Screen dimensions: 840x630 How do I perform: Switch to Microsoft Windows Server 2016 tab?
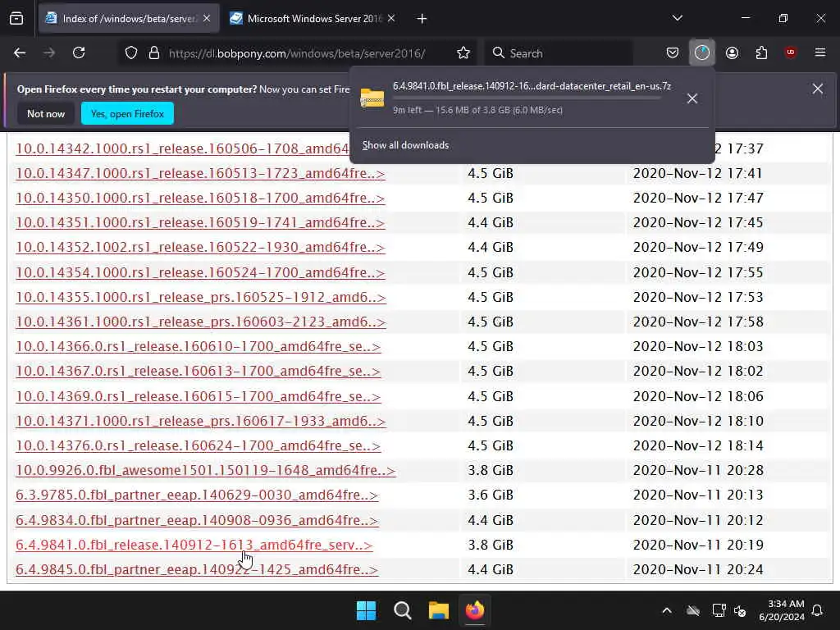click(314, 19)
